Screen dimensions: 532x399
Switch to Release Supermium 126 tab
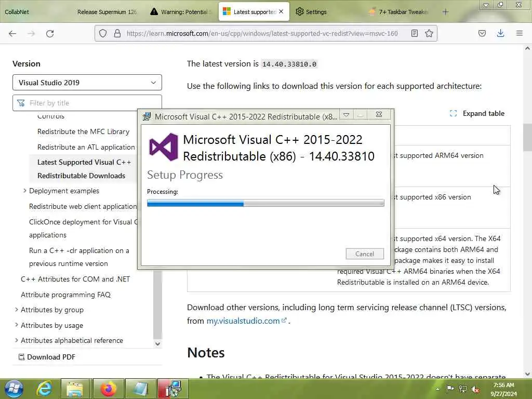[x=107, y=12]
